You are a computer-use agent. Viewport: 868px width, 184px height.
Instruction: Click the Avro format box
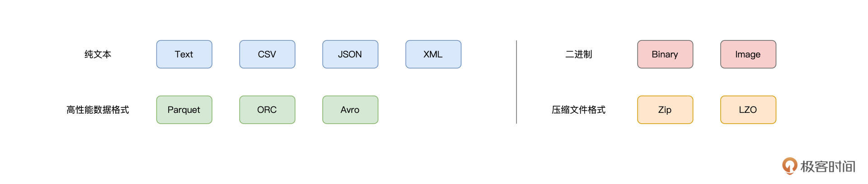click(350, 110)
